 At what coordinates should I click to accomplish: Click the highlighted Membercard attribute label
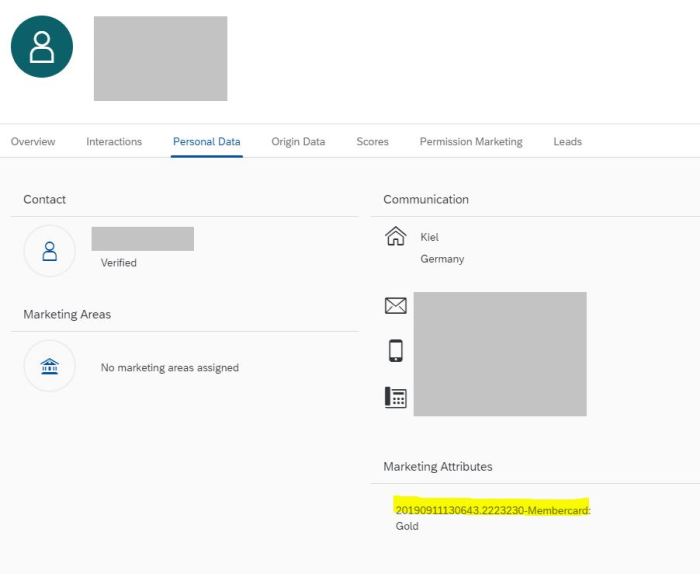(x=493, y=510)
